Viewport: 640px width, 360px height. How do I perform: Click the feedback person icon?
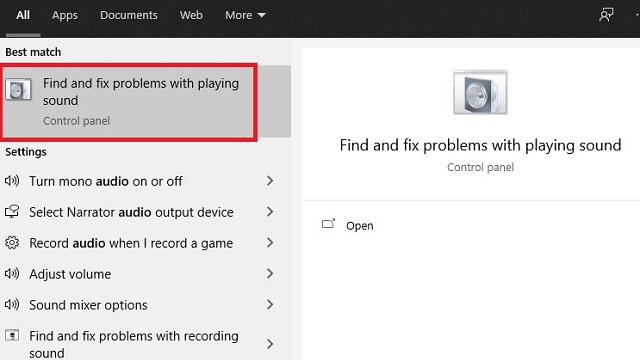pos(606,15)
